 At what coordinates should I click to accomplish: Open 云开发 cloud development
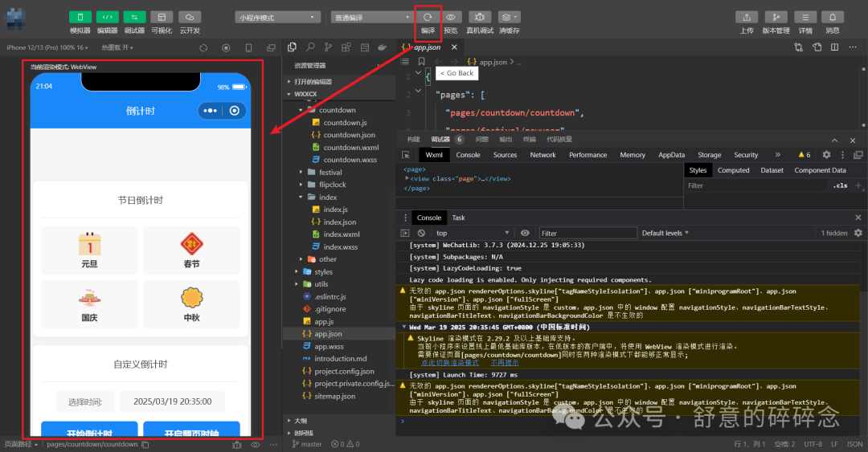(x=190, y=17)
